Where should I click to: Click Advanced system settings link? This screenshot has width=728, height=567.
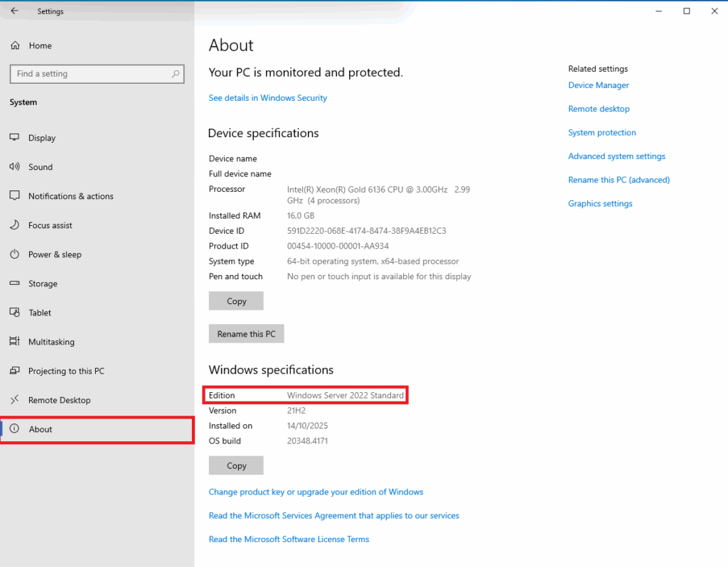(616, 156)
